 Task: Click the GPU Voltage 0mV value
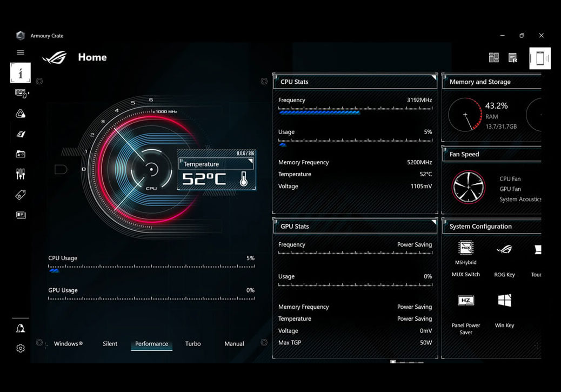click(426, 331)
